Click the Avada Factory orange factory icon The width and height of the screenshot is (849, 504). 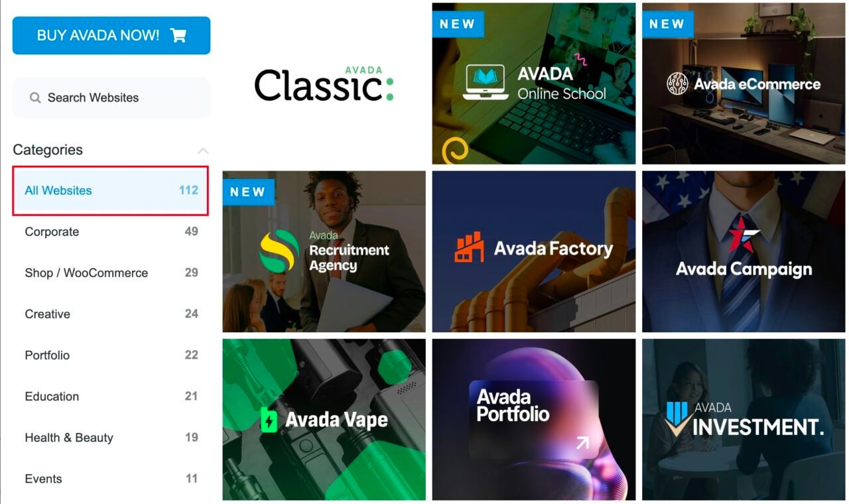point(469,247)
